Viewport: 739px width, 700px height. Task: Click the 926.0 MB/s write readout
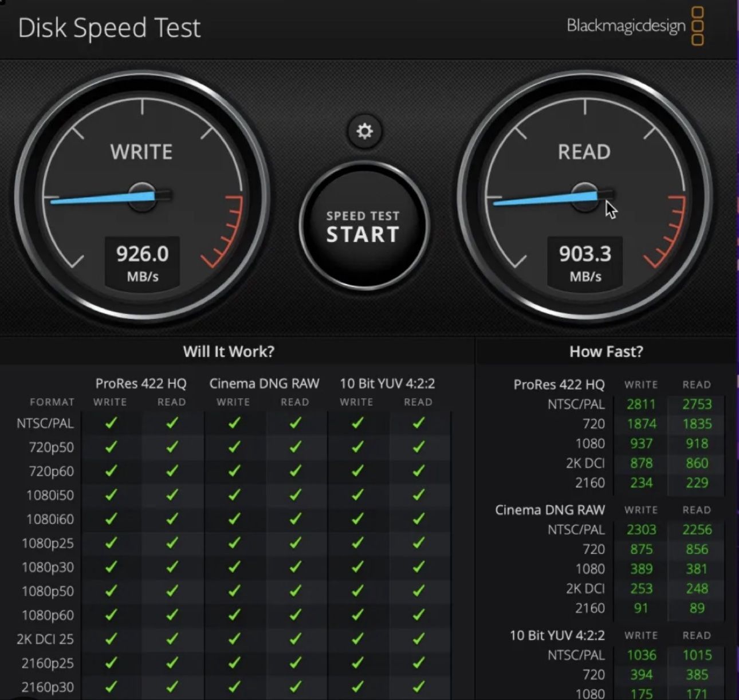[142, 262]
